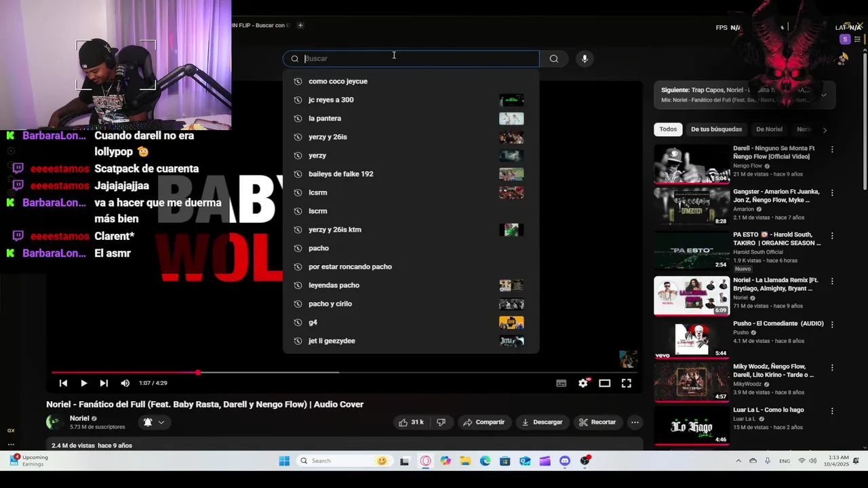
Task: Select suggestion 'yerzy y 26is'
Action: pos(411,137)
